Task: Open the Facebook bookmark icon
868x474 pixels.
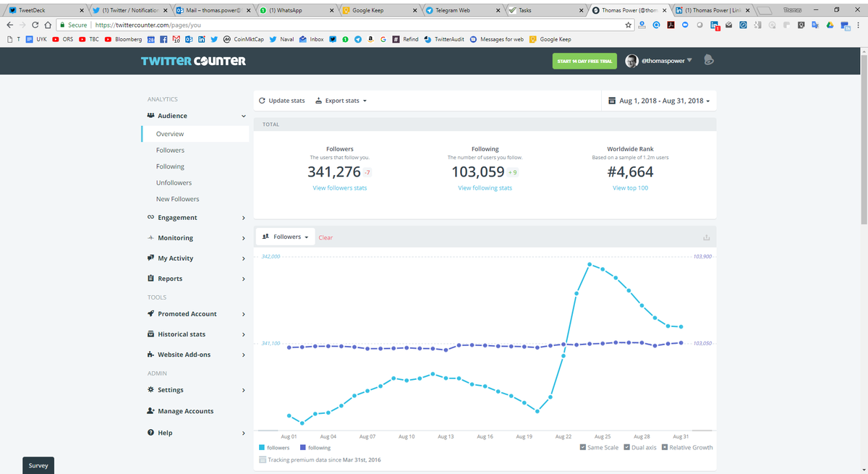Action: click(x=163, y=39)
